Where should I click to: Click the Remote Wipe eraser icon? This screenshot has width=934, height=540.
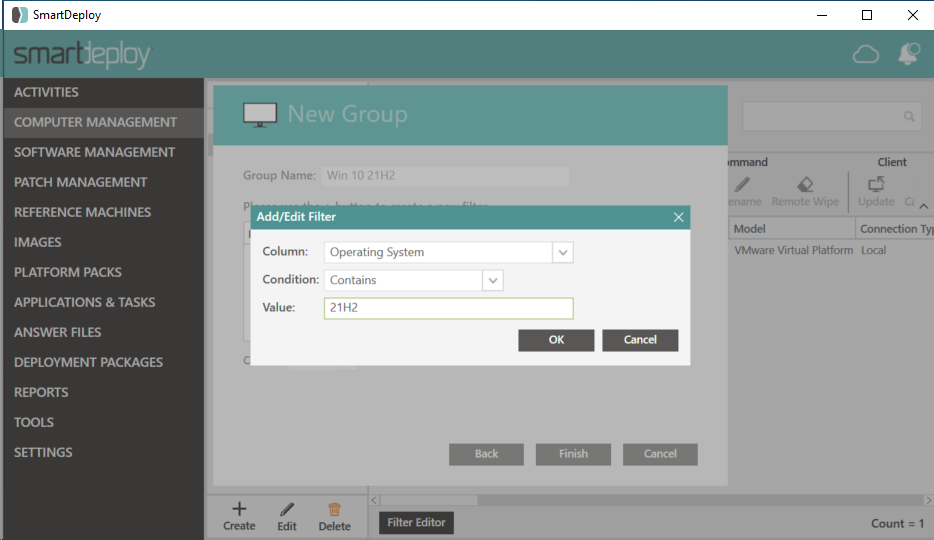[x=805, y=185]
